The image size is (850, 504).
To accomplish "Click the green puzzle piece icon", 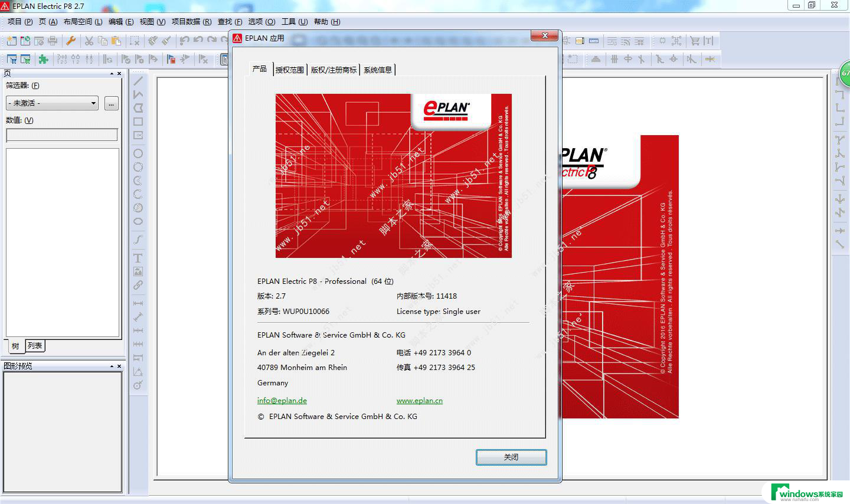I will point(43,59).
